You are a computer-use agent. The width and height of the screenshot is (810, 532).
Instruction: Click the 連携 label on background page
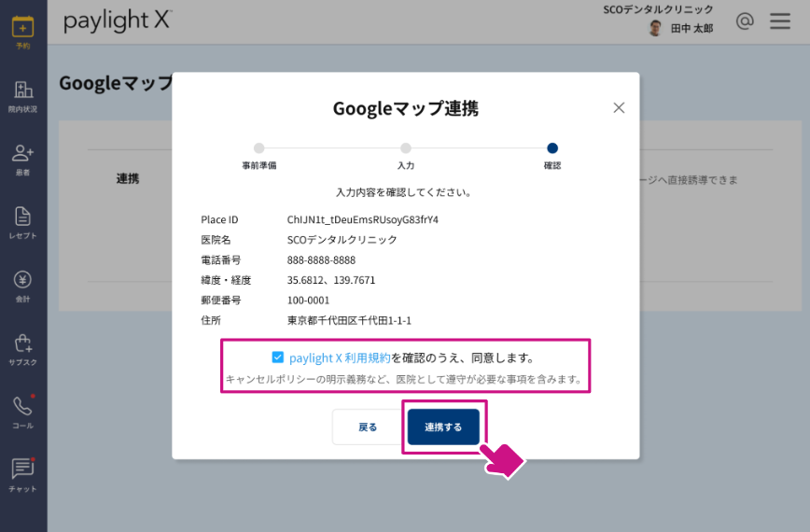pyautogui.click(x=128, y=178)
